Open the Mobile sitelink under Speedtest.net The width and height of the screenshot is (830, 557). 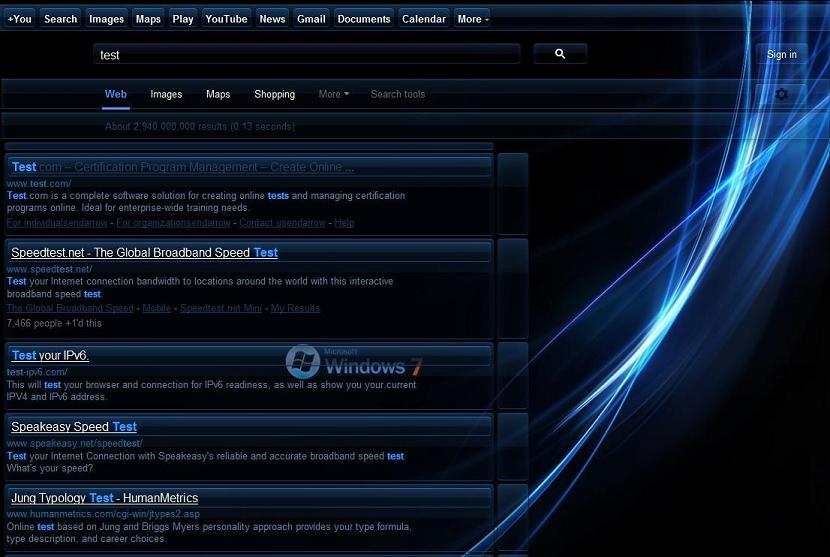pos(156,308)
